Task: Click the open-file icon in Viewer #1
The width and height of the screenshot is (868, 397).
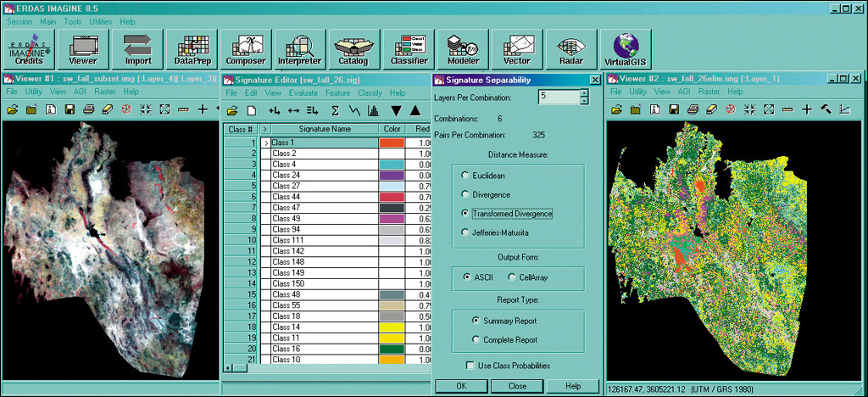Action: 13,109
